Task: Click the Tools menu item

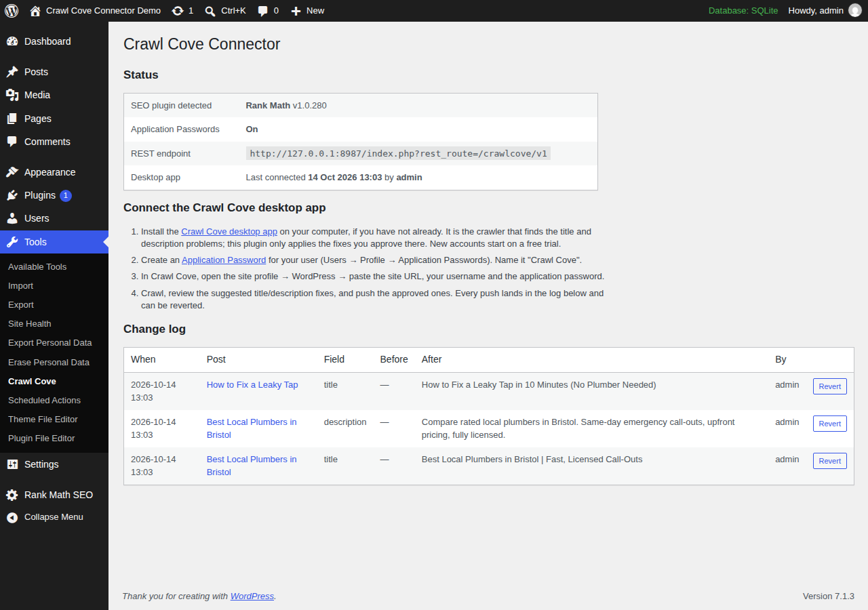Action: (54, 242)
